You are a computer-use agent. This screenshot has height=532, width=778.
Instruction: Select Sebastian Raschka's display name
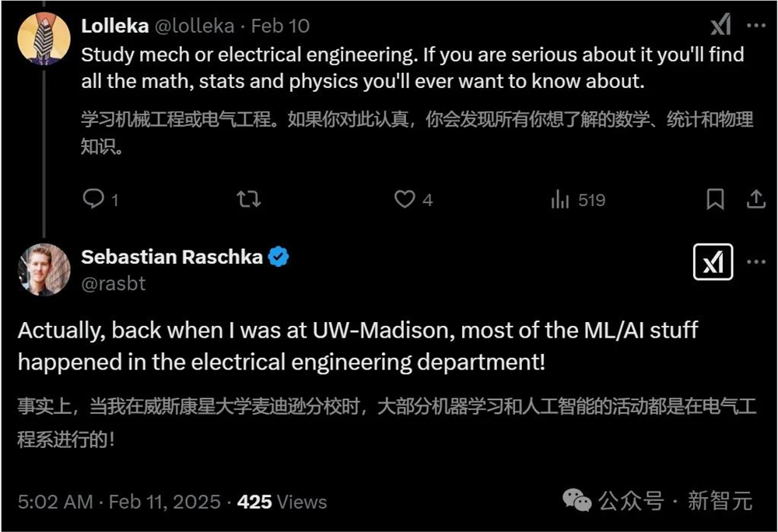pyautogui.click(x=173, y=257)
